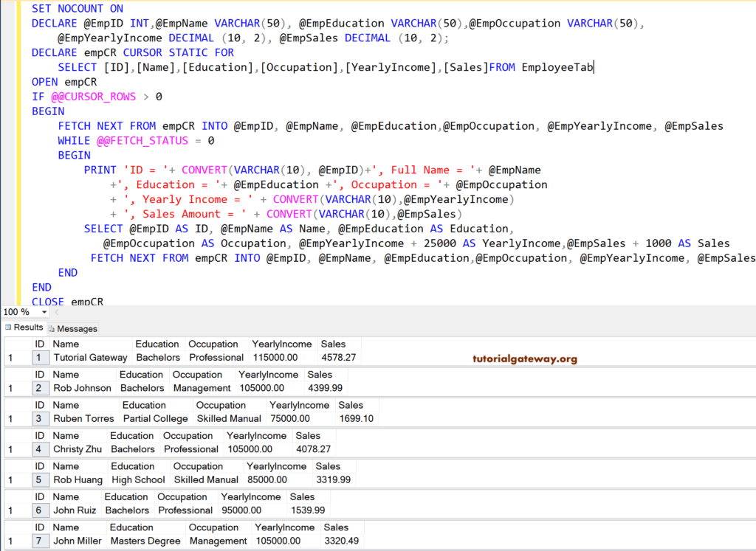Select the 'Rob Johnson' name cell
Viewport: 756px width, 551px height.
pyautogui.click(x=83, y=388)
